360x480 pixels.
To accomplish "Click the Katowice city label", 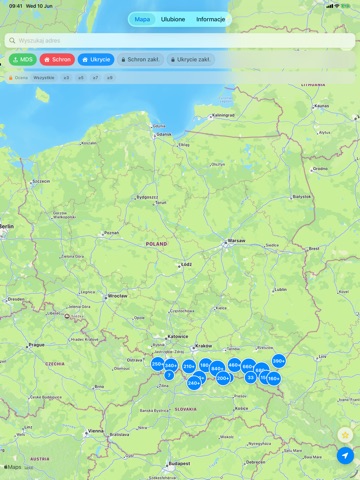I will coord(178,337).
